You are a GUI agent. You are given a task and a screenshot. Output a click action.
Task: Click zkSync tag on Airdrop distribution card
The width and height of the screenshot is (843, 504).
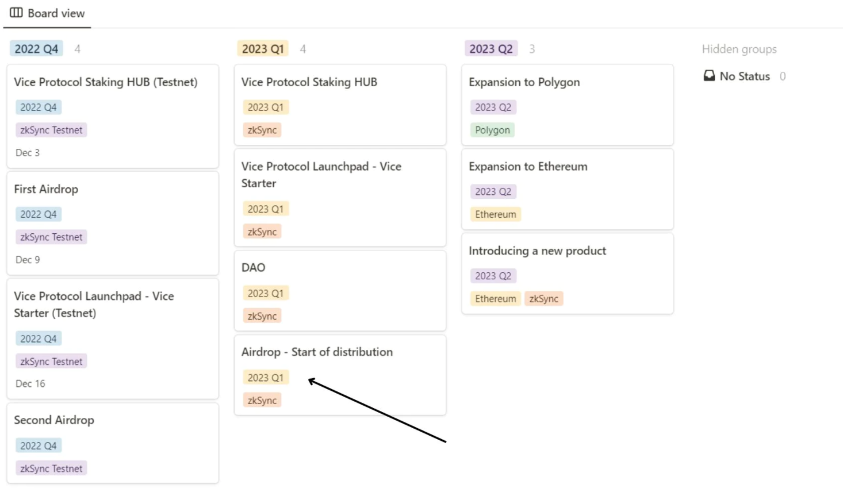pos(262,401)
